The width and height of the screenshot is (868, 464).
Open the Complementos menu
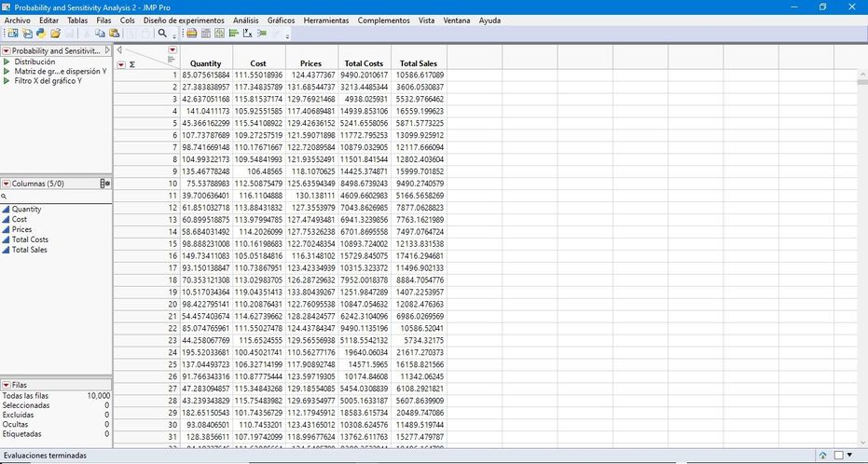coord(383,20)
